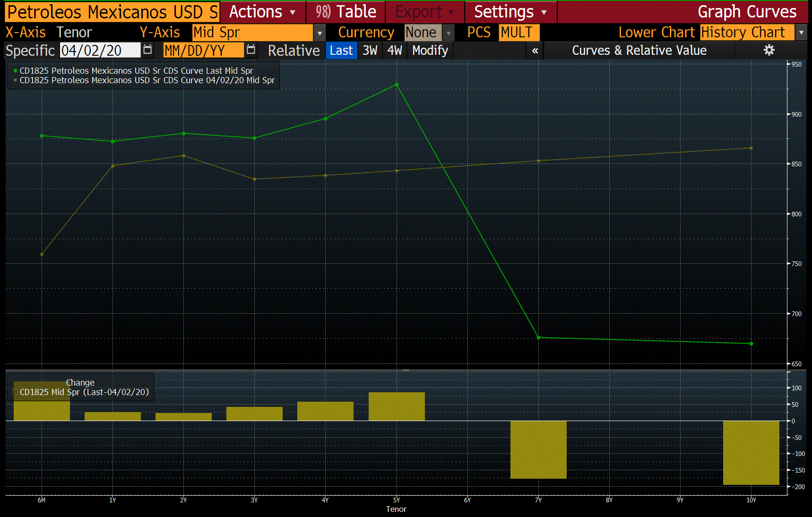The height and width of the screenshot is (517, 812).
Task: Open chart options gear icon
Action: [769, 50]
